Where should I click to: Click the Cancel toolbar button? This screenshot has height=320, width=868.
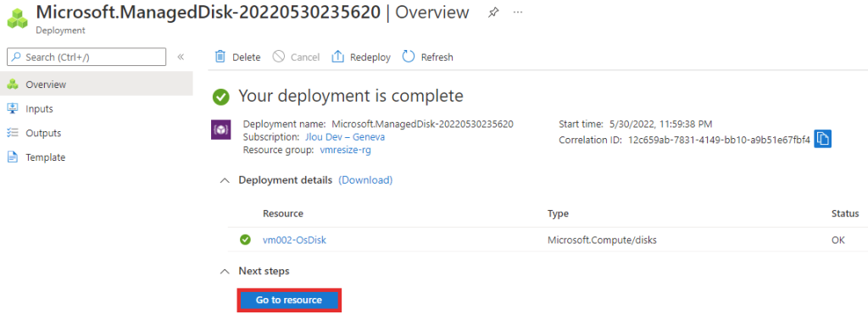[x=296, y=57]
